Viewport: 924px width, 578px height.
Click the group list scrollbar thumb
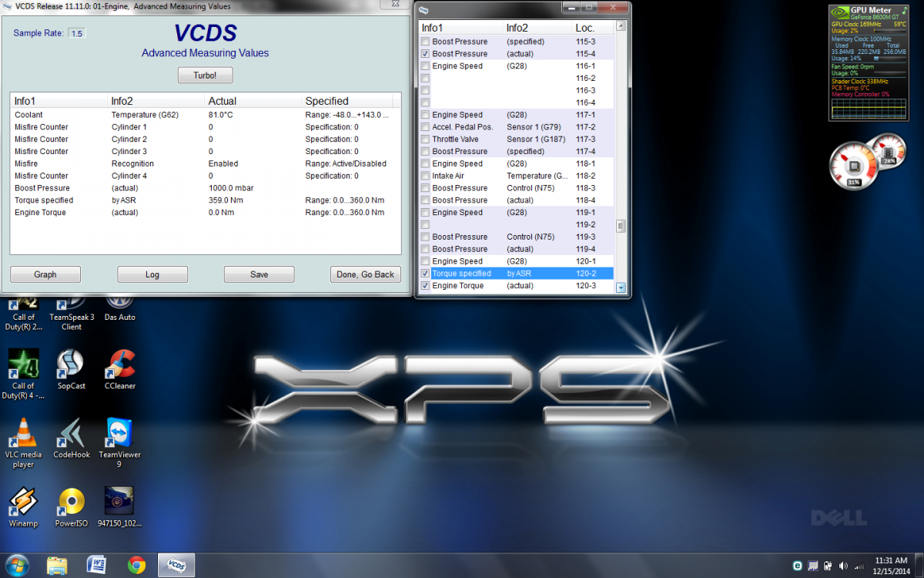tap(621, 226)
